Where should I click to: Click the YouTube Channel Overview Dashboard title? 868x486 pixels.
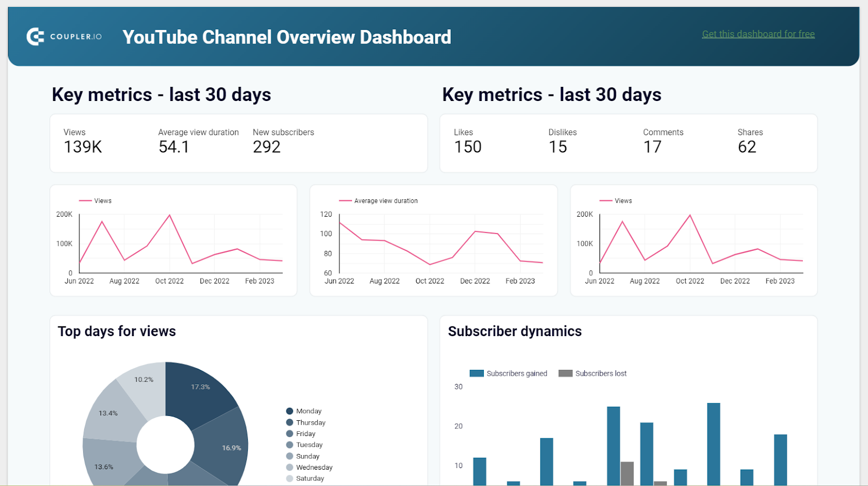[287, 37]
